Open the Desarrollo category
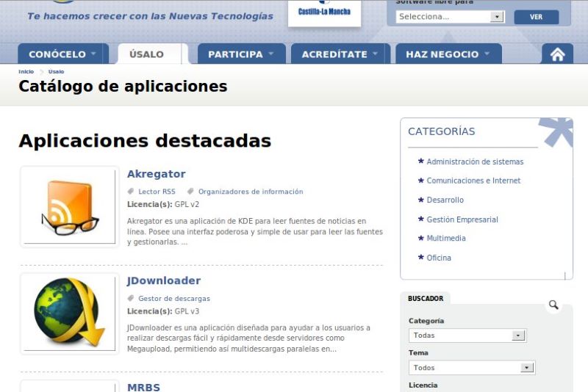 pos(445,200)
